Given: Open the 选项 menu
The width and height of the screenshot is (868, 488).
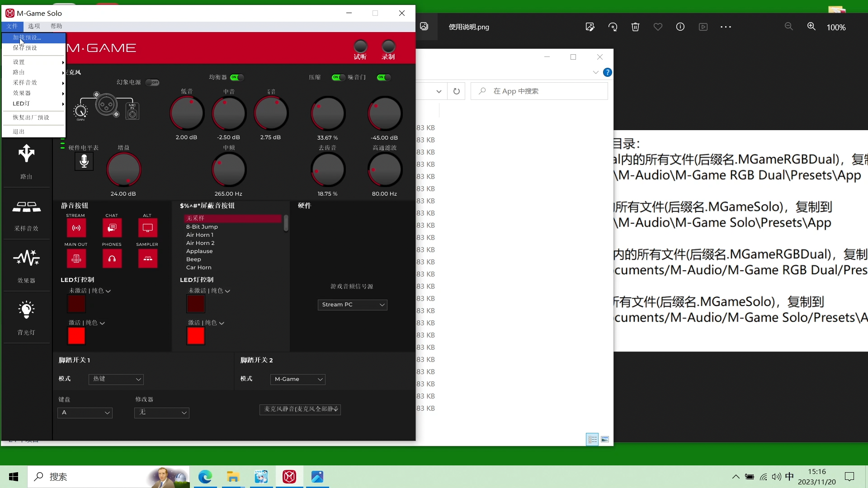Looking at the screenshot, I should [34, 26].
